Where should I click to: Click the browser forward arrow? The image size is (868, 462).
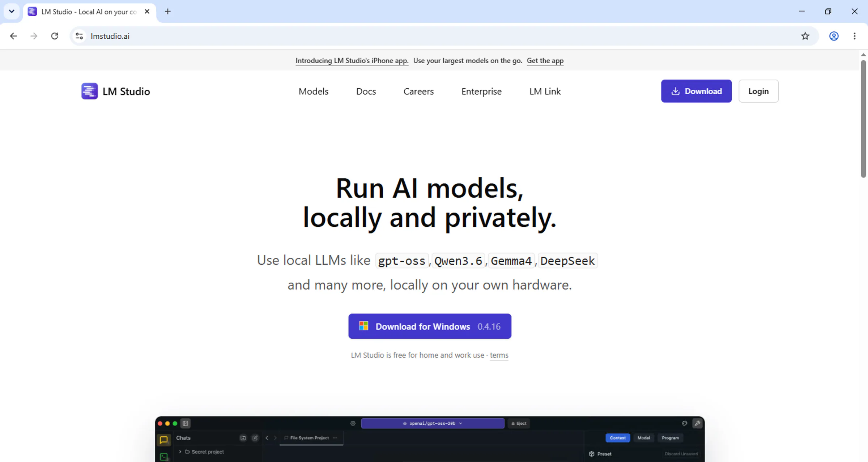(x=34, y=36)
